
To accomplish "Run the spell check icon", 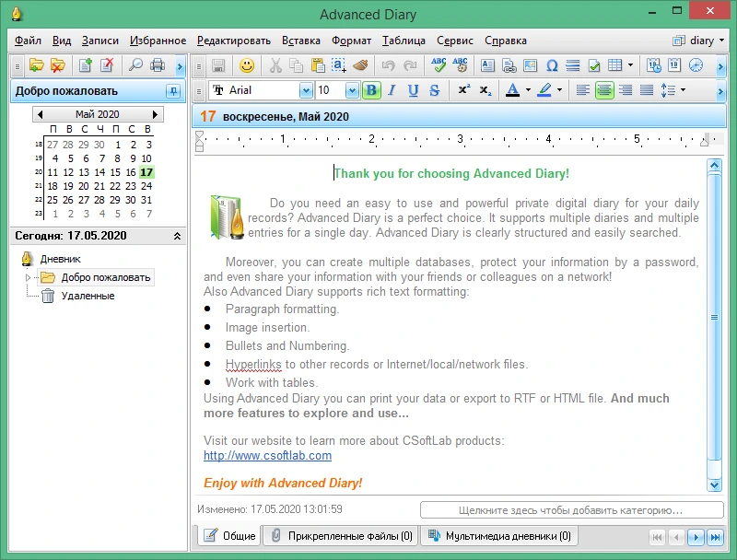I will coord(439,65).
